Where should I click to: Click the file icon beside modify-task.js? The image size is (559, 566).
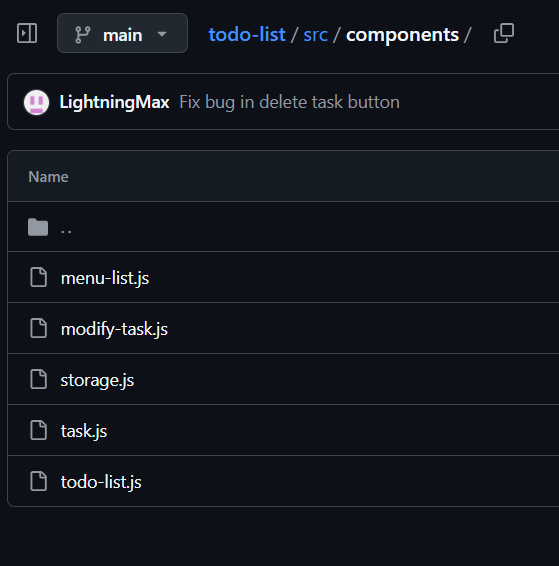click(38, 328)
